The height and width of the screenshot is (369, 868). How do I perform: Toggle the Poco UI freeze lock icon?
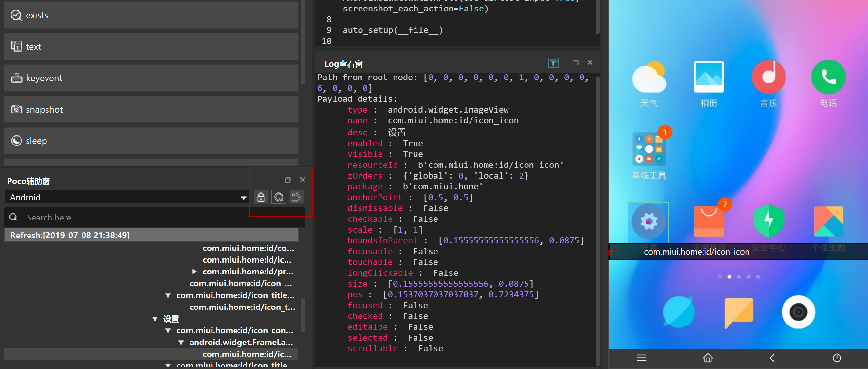[x=261, y=197]
